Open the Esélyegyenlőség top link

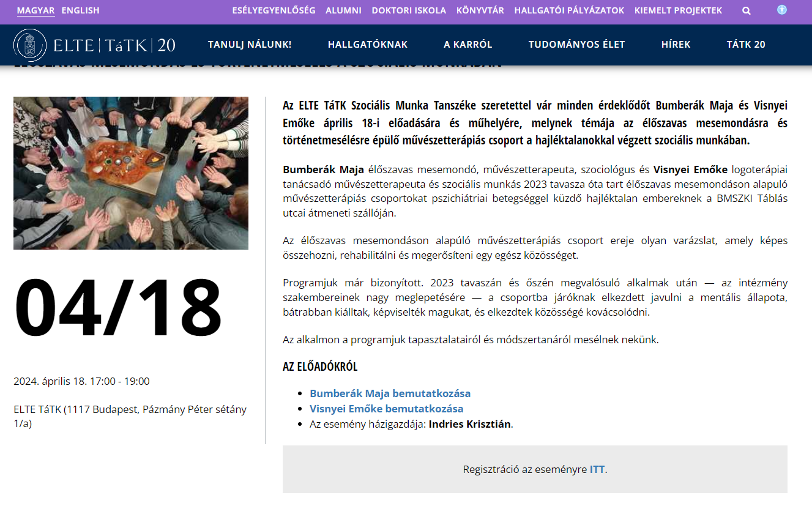(274, 10)
